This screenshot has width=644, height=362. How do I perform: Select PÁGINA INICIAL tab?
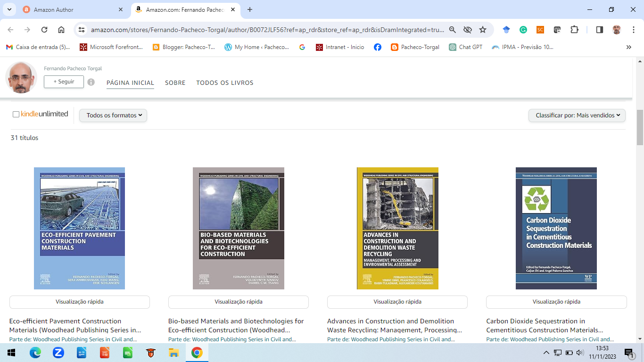[x=130, y=82]
